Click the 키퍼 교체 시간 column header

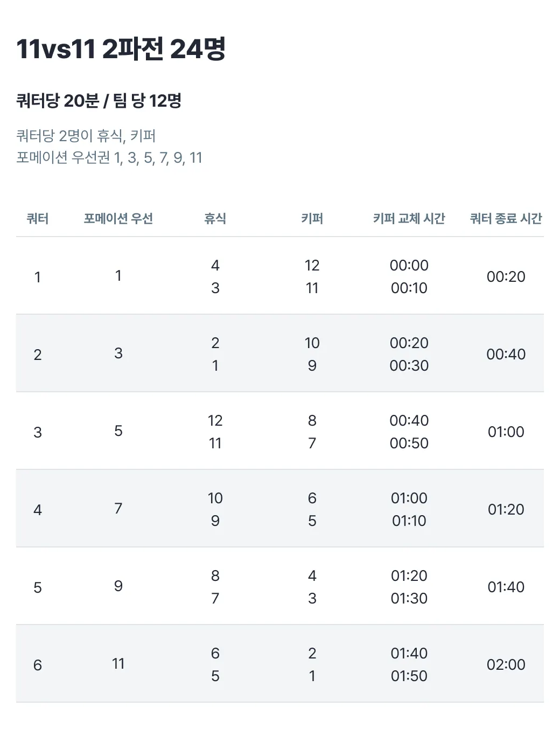[409, 218]
